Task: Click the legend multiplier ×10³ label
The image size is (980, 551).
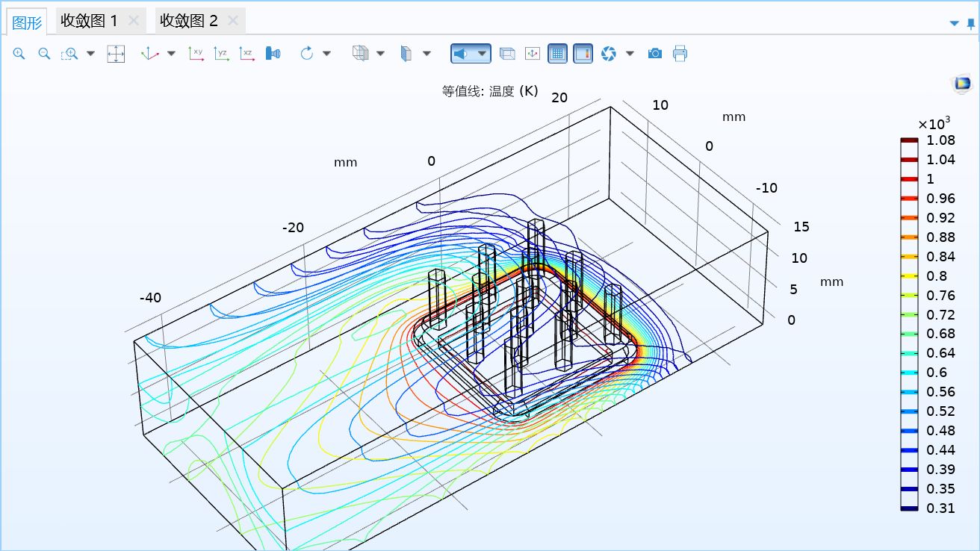Action: (934, 122)
